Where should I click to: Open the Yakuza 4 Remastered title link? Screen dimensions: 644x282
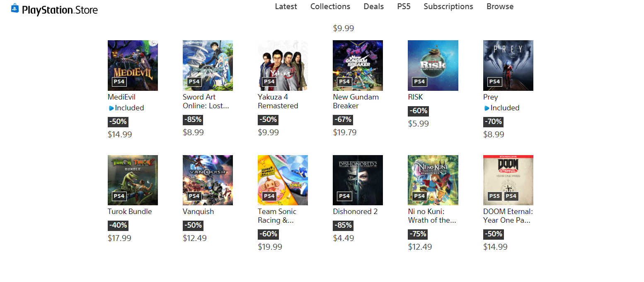point(278,102)
